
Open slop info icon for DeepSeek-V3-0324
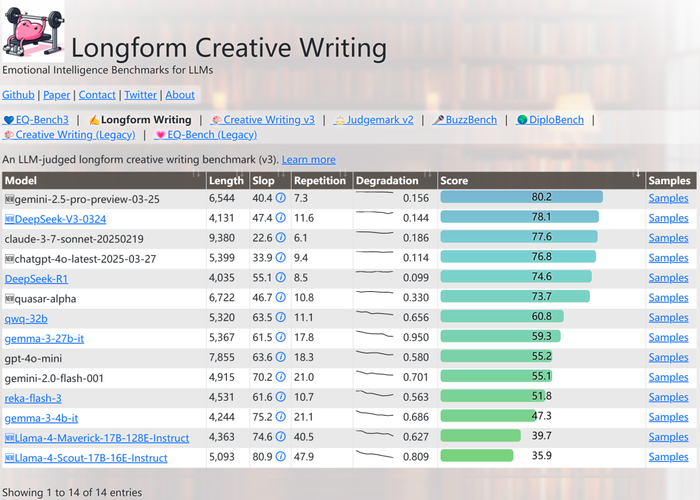click(280, 218)
